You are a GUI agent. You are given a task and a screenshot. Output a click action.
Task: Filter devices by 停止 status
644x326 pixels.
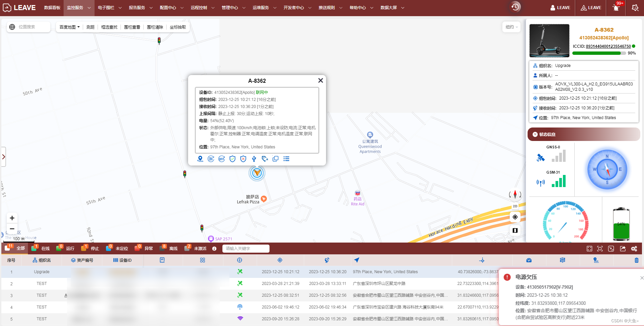tap(90, 248)
